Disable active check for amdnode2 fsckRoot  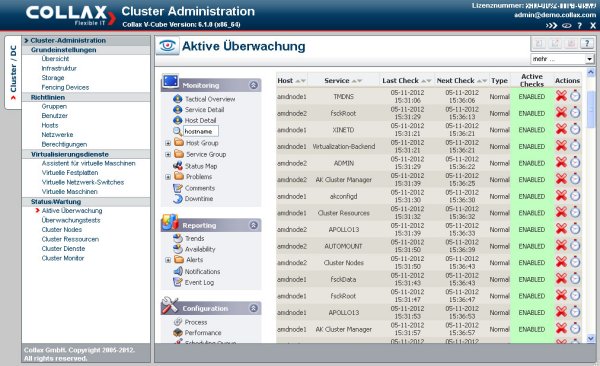click(561, 113)
